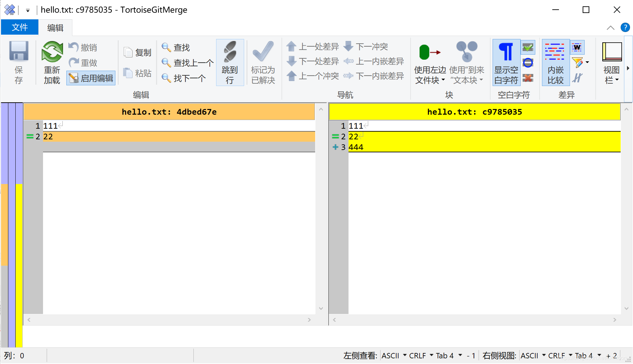633x364 pixels.
Task: Go to next conflict 下一冲突
Action: [366, 46]
